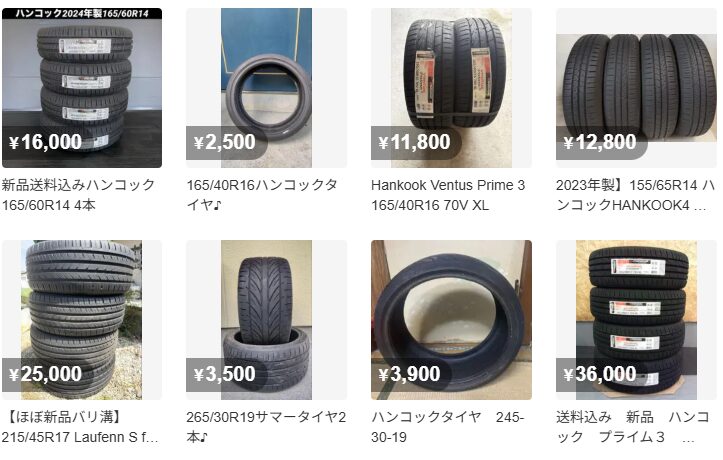Click the 2023年製】155/65R14 ハンコック listing title
The width and height of the screenshot is (723, 460).
click(x=635, y=195)
